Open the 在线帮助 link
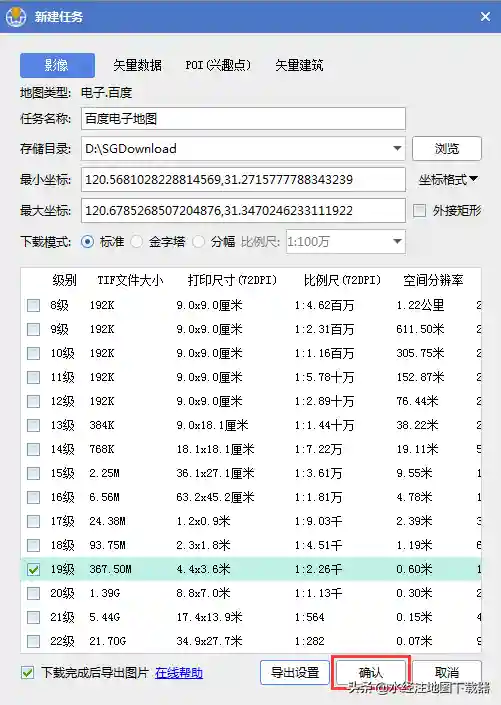This screenshot has height=705, width=501. click(x=179, y=673)
